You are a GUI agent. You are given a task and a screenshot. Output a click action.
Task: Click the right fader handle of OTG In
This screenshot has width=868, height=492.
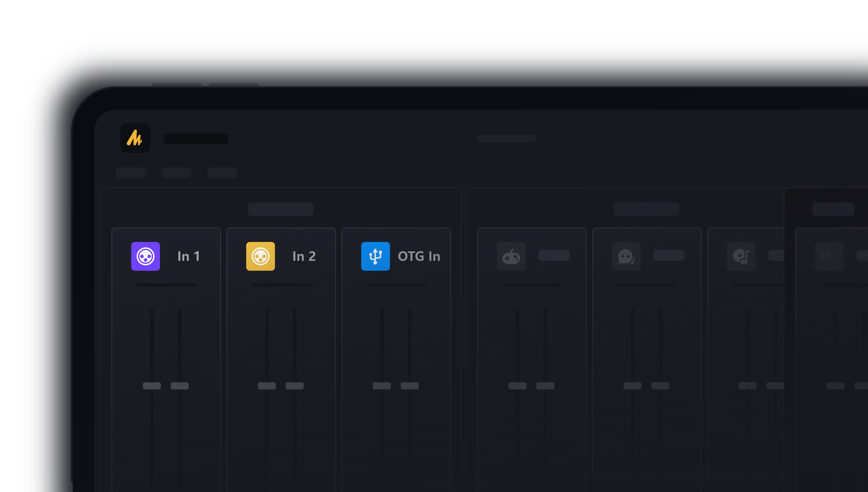[409, 386]
